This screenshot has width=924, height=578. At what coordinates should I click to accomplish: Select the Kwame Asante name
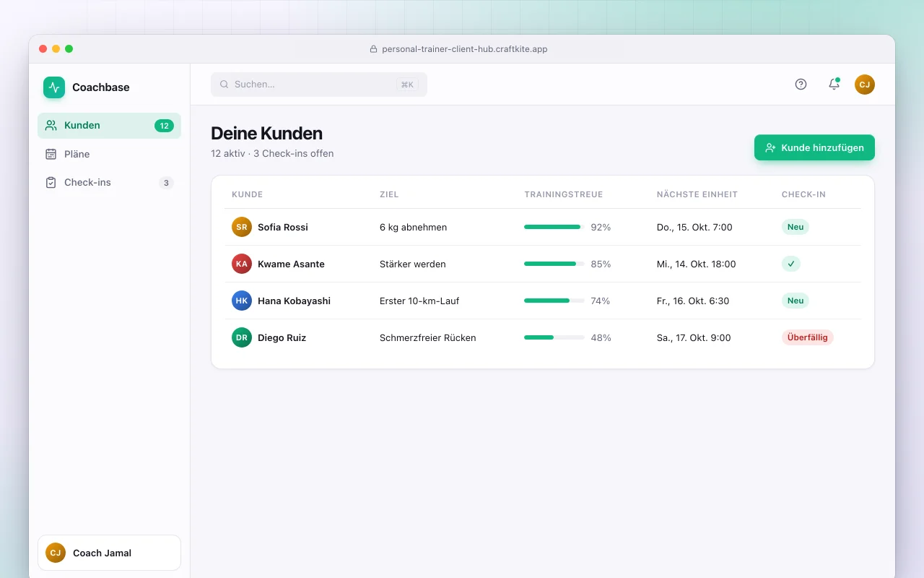291,264
